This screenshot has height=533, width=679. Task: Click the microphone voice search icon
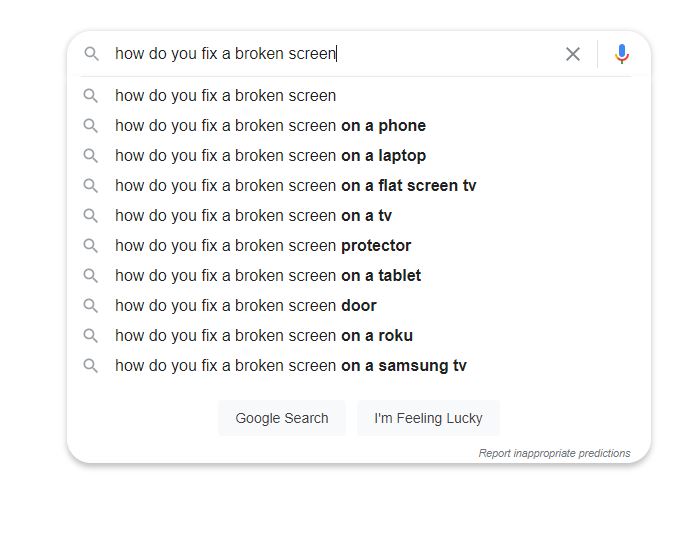(x=622, y=54)
